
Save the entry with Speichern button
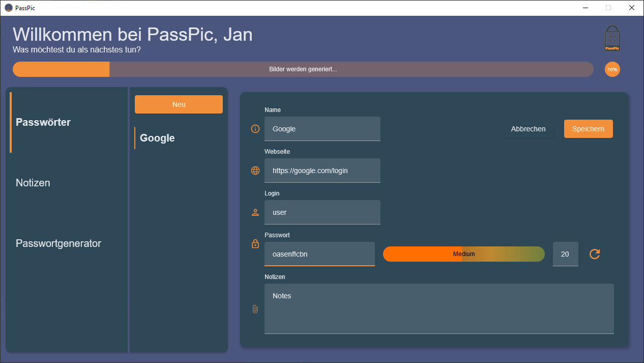pyautogui.click(x=588, y=129)
